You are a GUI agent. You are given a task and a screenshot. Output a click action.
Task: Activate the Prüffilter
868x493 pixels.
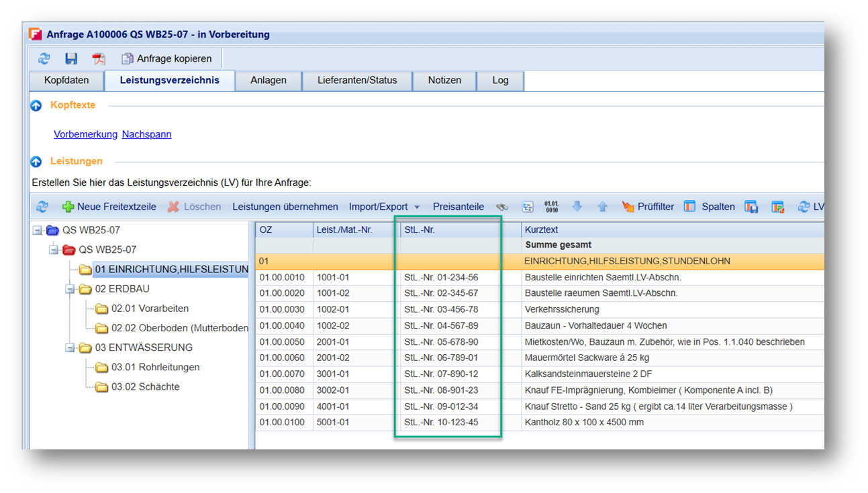pos(648,207)
